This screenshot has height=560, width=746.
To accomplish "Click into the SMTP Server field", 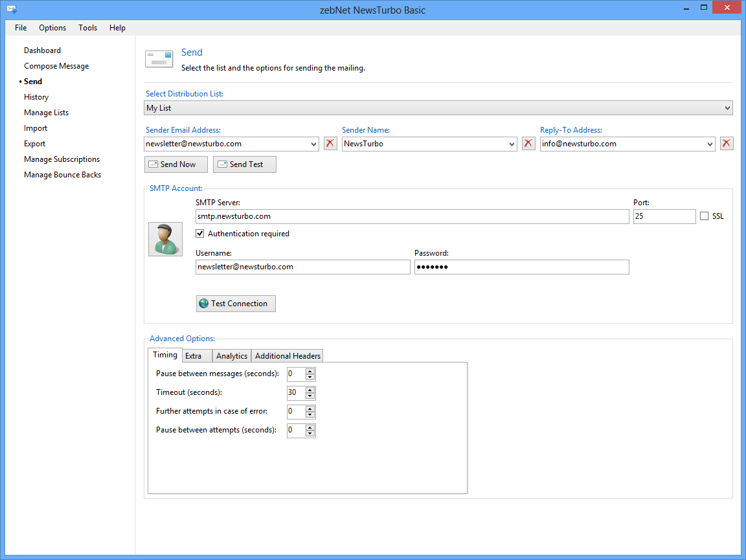I will point(412,216).
